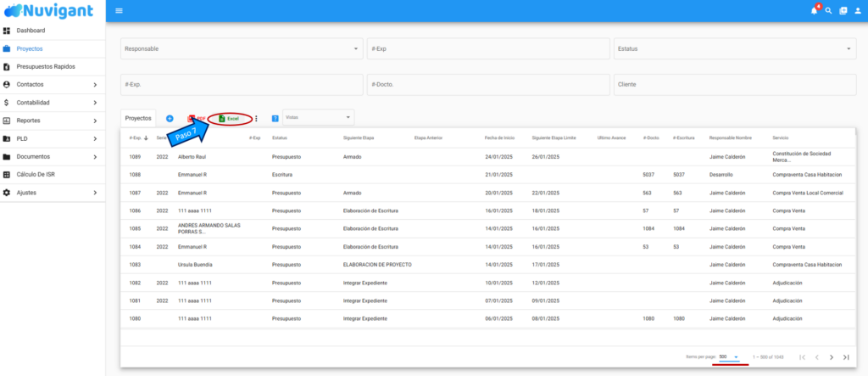The image size is (868, 376).
Task: Change items per page from 500
Action: pyautogui.click(x=729, y=356)
